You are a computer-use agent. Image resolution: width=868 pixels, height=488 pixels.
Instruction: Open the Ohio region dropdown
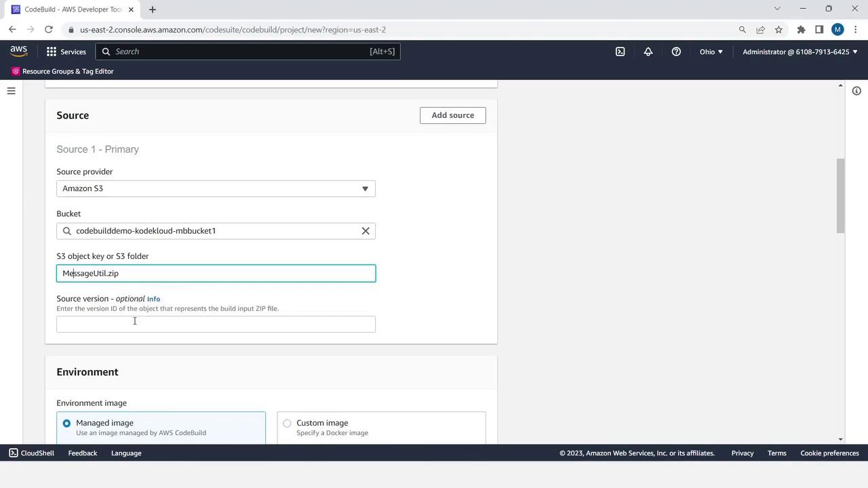pyautogui.click(x=711, y=52)
